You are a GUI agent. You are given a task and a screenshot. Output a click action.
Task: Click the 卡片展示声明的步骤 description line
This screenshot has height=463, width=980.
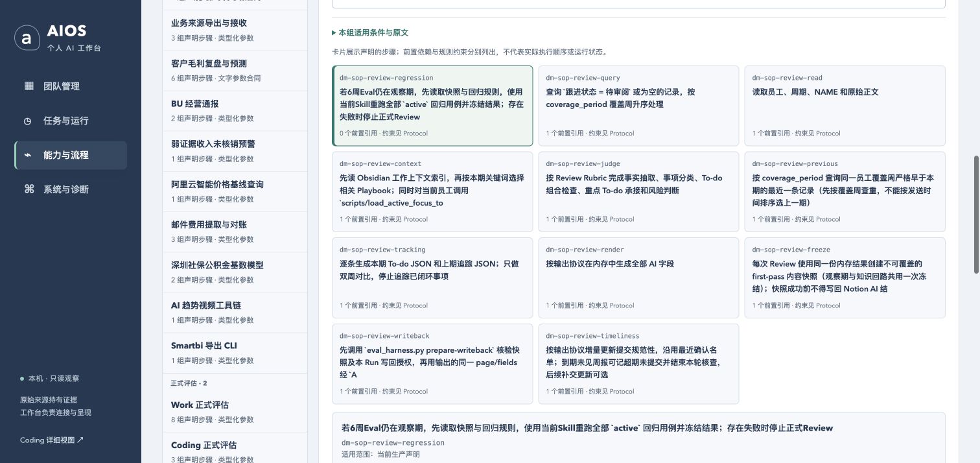click(x=470, y=52)
